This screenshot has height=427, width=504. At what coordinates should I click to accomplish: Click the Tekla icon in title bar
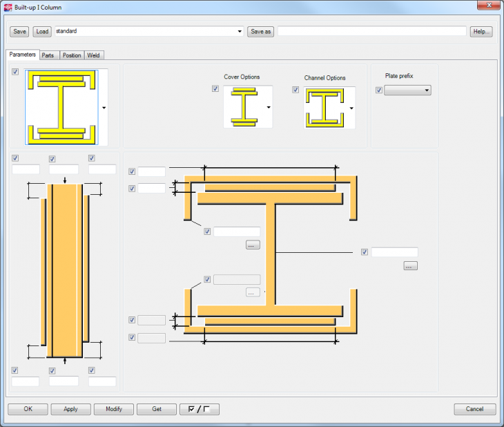7,7
